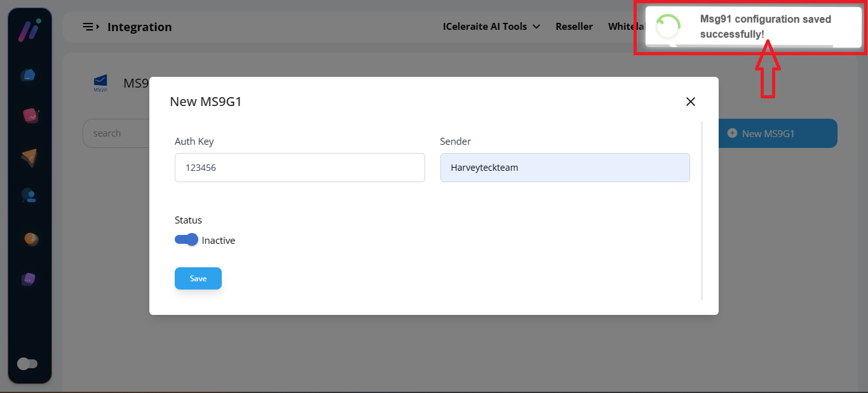The image size is (868, 393).
Task: Click the search box behind the dialog
Action: coord(116,133)
